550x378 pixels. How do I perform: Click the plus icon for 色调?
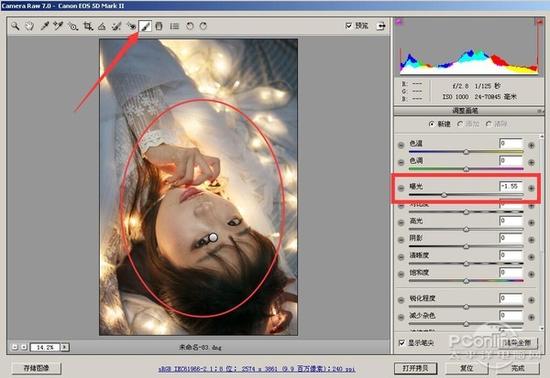point(531,162)
